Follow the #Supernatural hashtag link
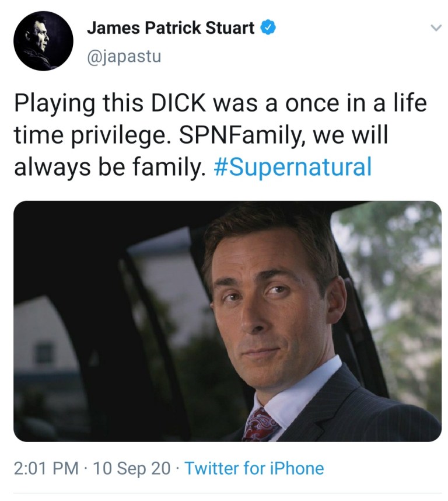Image resolution: width=448 pixels, height=501 pixels. coord(293,167)
